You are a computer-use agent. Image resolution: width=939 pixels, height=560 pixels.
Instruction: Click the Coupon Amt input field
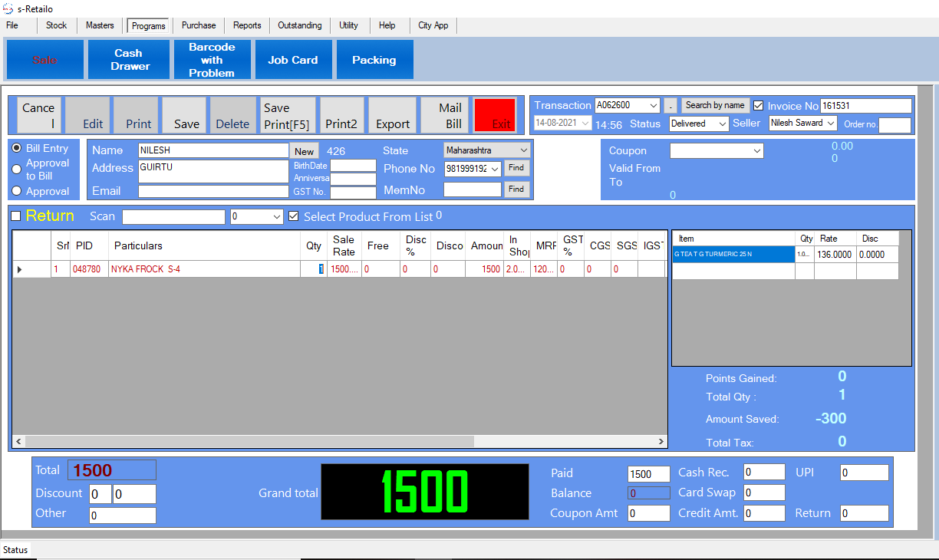point(648,513)
